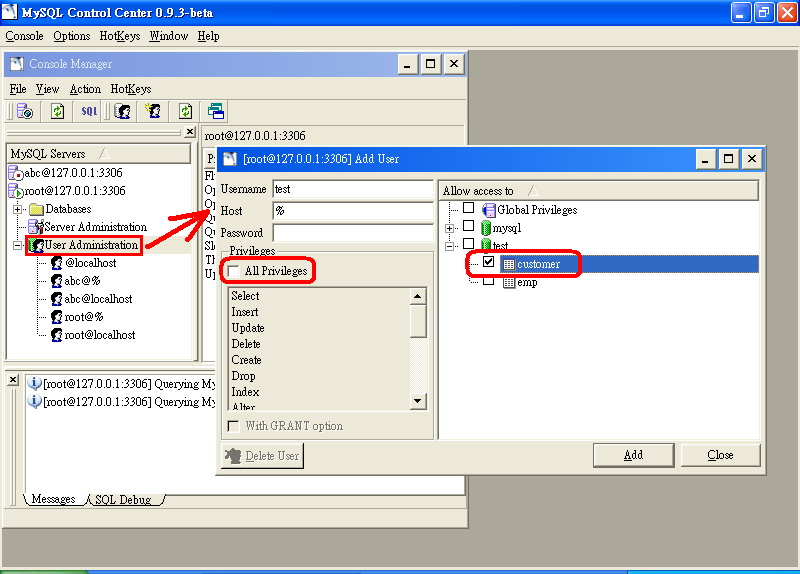Open Console Manager's Action menu
Screen dimensions: 800x574
(x=85, y=89)
